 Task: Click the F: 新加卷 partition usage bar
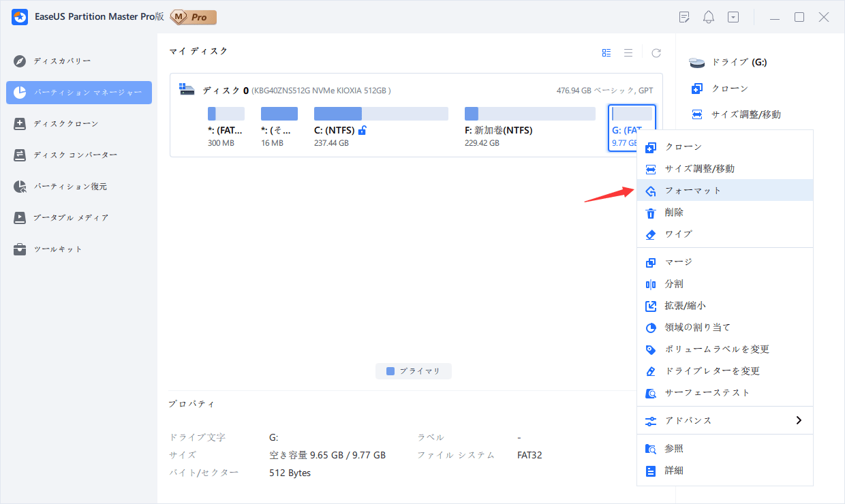[529, 114]
